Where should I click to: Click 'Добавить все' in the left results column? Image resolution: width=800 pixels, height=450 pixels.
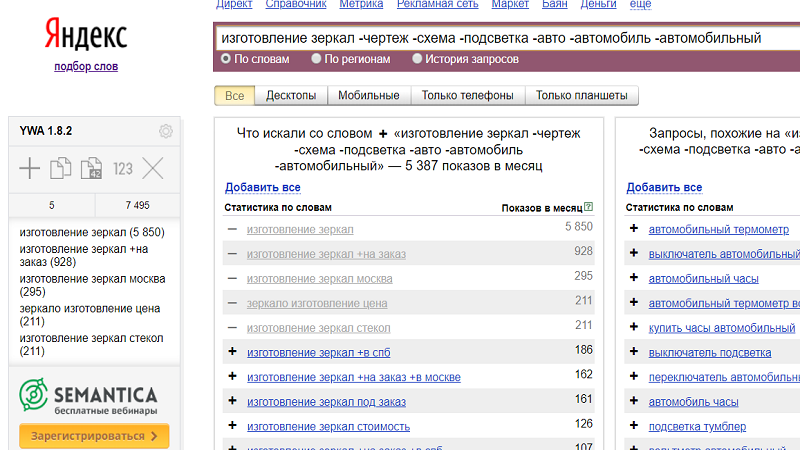pos(263,187)
